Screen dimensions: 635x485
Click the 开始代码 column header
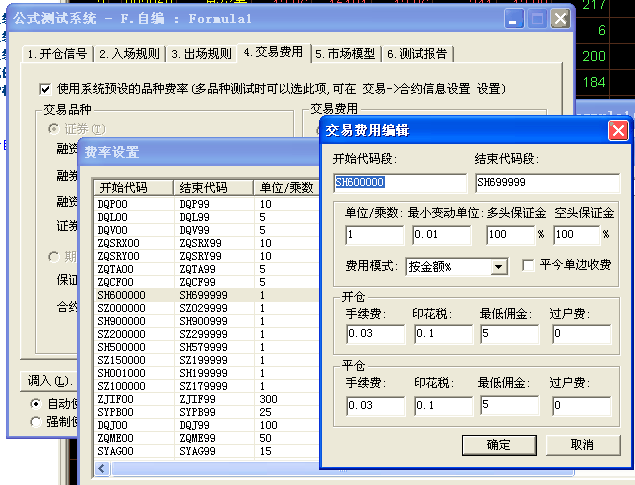coord(133,188)
